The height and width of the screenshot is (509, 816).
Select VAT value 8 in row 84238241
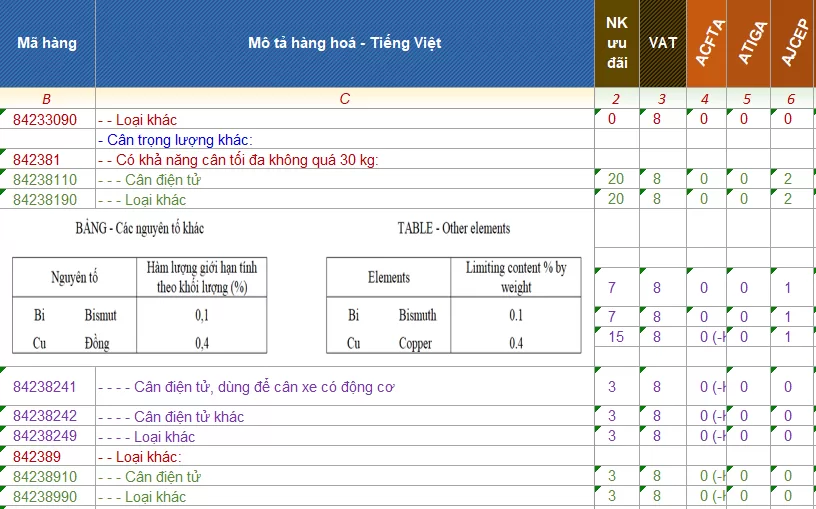tap(663, 386)
